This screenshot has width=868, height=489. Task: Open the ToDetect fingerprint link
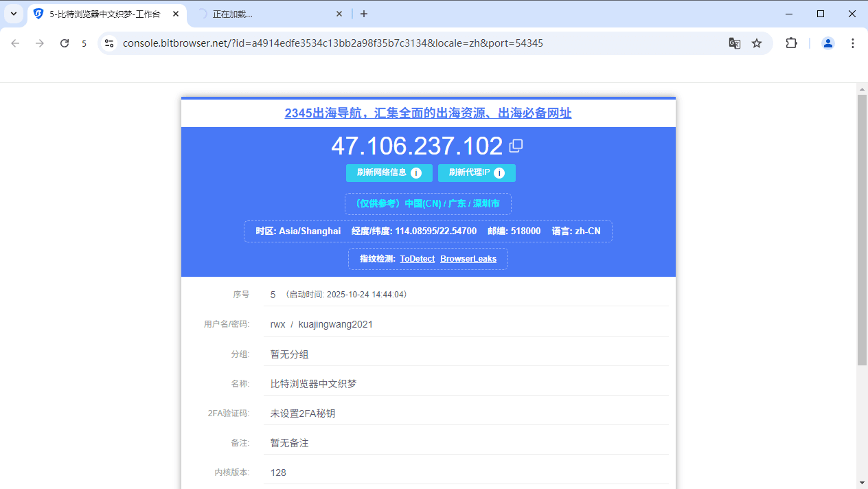(x=417, y=259)
